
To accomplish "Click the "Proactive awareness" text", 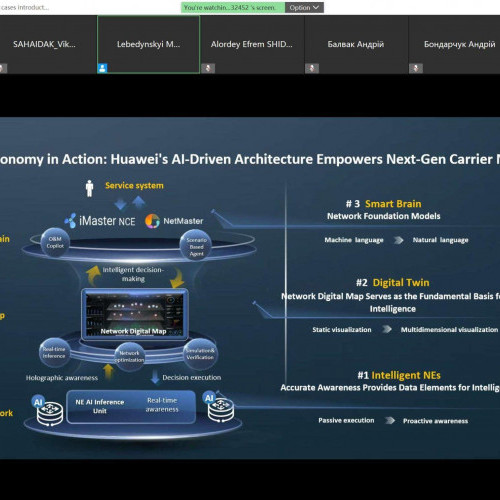I will click(x=435, y=421).
